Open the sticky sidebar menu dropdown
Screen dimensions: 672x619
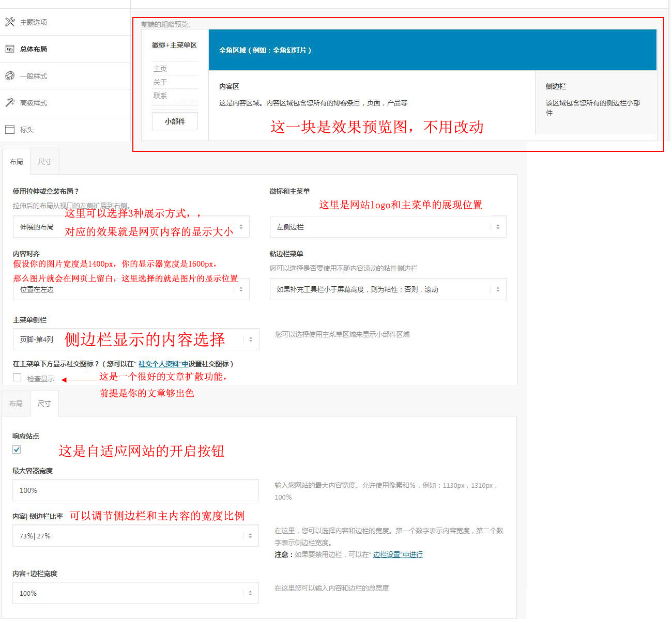[388, 289]
